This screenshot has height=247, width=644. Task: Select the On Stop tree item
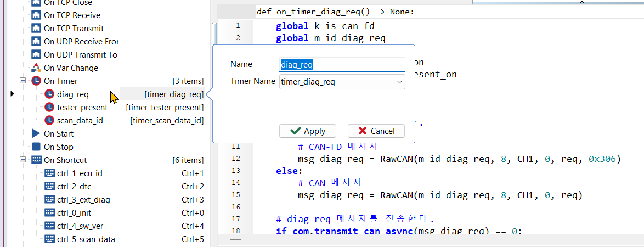pos(58,147)
